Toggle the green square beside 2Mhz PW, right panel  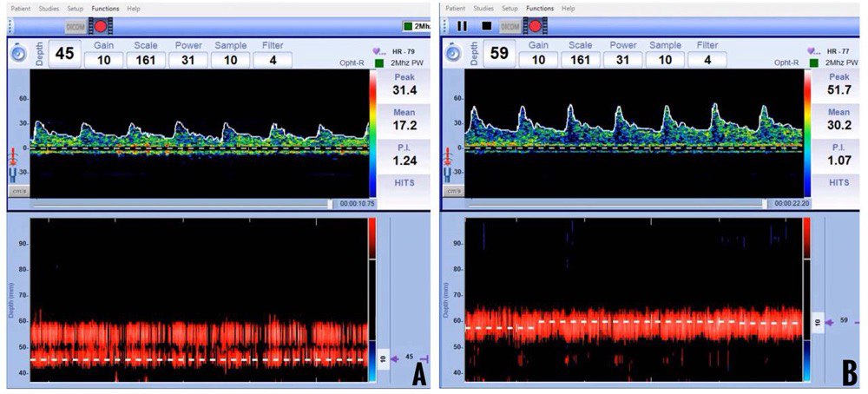coord(814,62)
